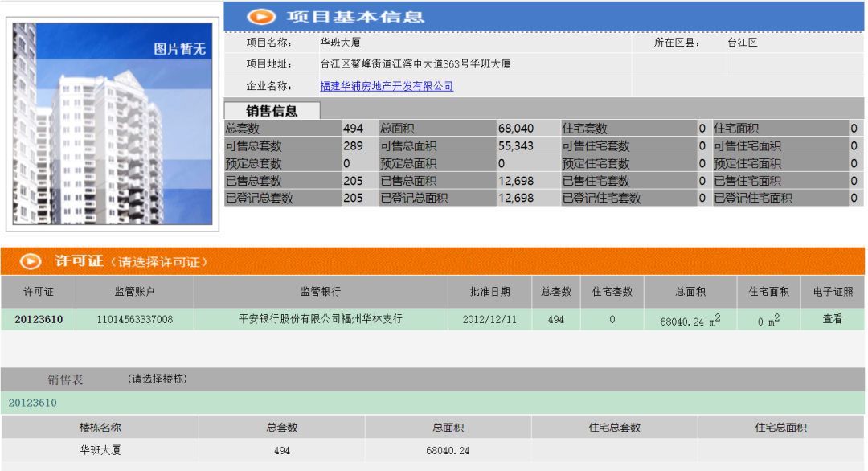This screenshot has height=471, width=868.
Task: Click the 已登记住宅面积 label
Action: (753, 199)
